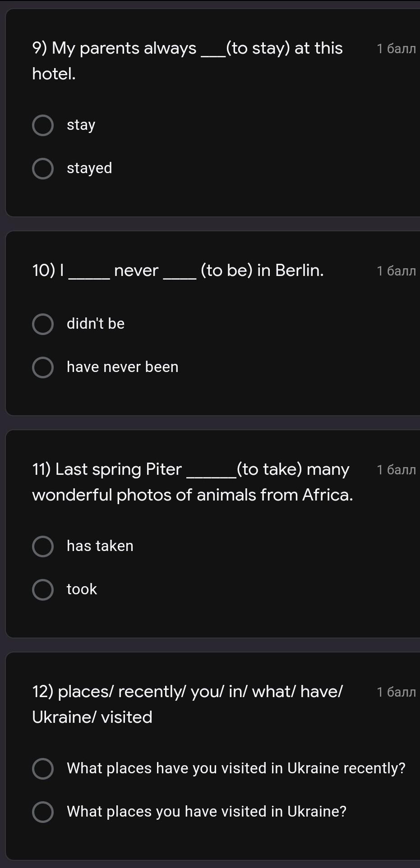Screen dimensions: 420x868
Task: Click the 'stay' answer label text
Action: point(81,125)
